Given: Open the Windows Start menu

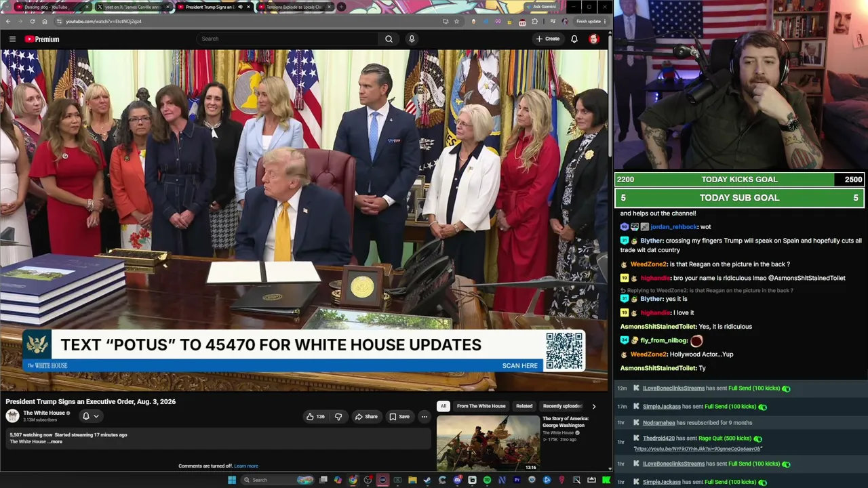Looking at the screenshot, I should (232, 480).
